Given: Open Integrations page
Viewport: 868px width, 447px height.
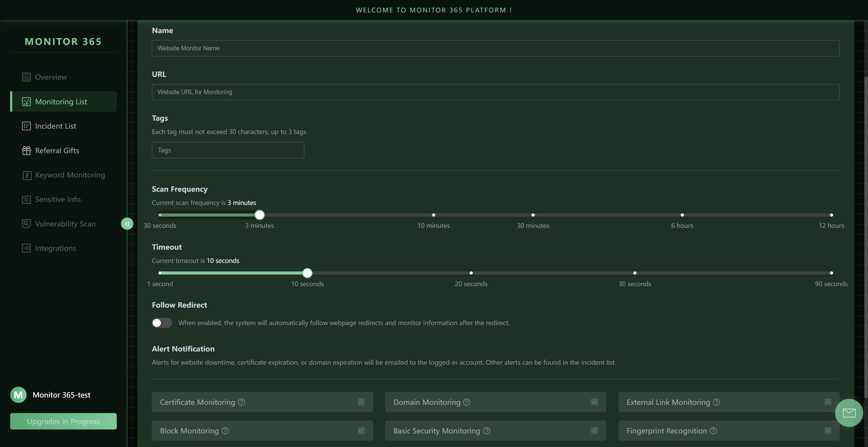Looking at the screenshot, I should (63, 248).
